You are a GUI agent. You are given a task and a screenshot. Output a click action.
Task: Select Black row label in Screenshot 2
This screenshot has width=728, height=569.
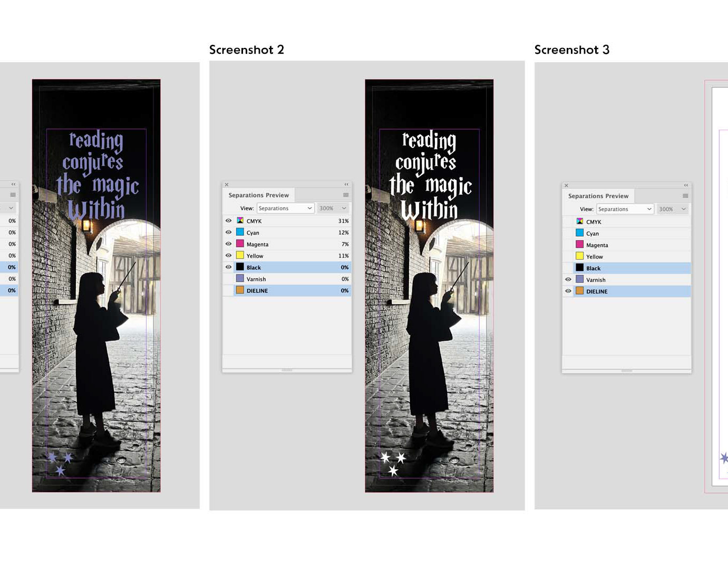[x=254, y=268]
